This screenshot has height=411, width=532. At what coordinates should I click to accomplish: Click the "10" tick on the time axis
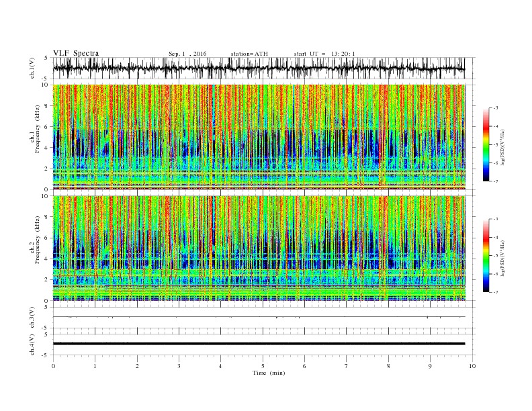point(472,366)
